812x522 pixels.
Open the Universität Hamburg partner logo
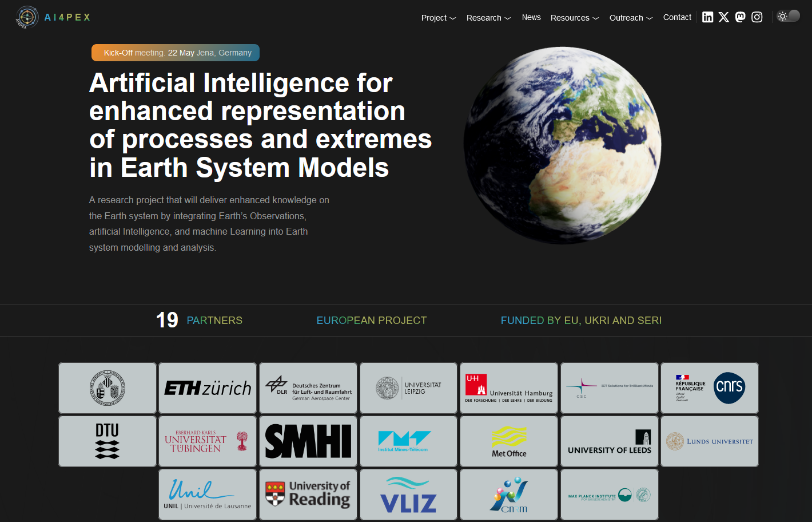coord(509,388)
